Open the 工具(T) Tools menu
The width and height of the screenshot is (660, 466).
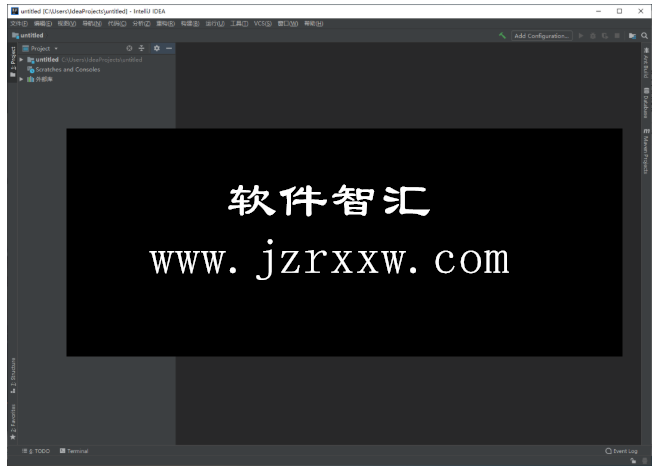coord(239,24)
